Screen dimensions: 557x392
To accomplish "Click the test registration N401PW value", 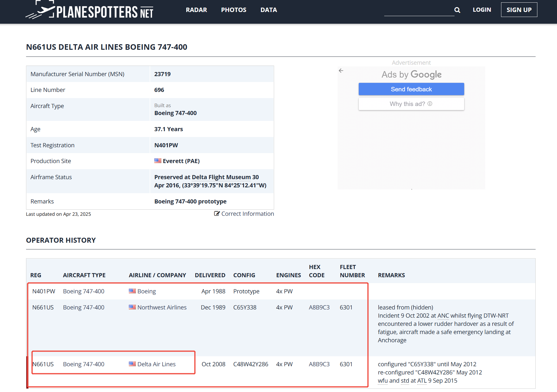I will point(166,145).
